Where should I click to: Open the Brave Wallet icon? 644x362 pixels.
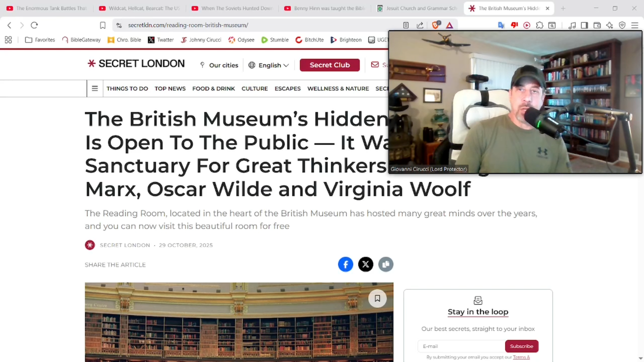coord(597,25)
